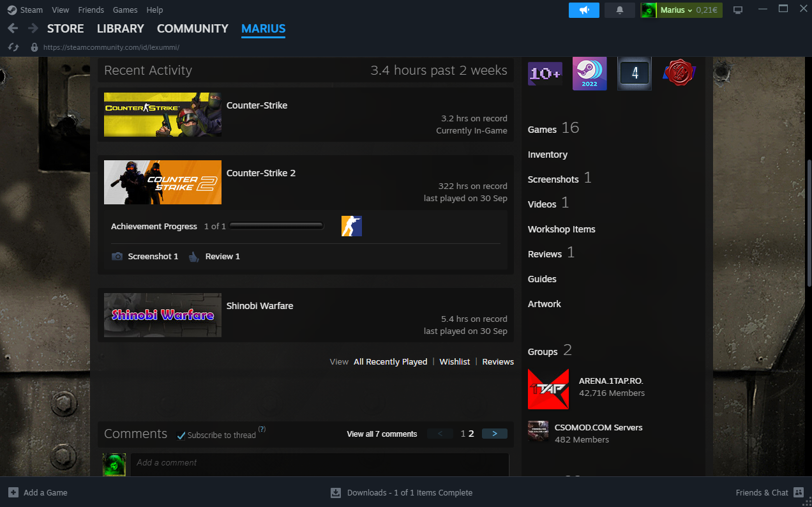Click the Marius avatar in title bar
812x507 pixels.
point(649,10)
